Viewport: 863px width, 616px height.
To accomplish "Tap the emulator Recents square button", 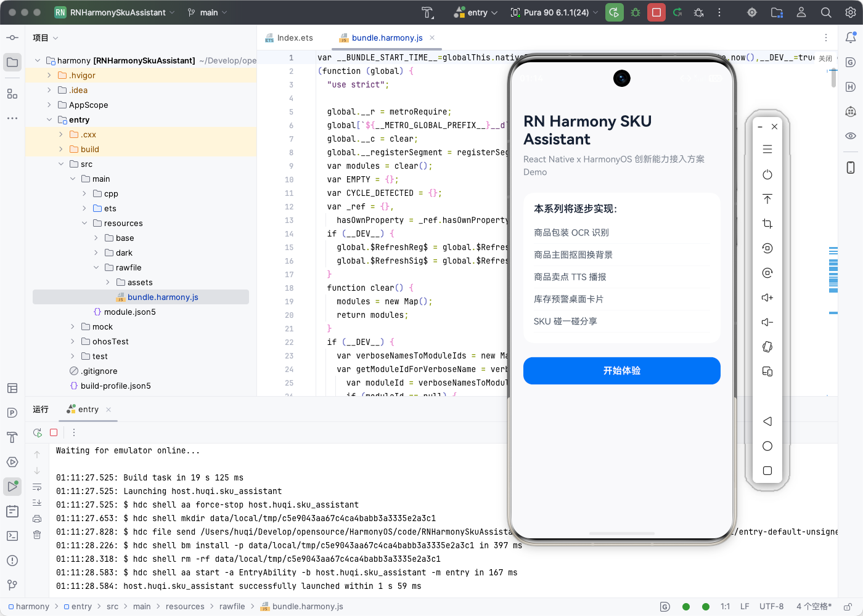I will (x=767, y=471).
